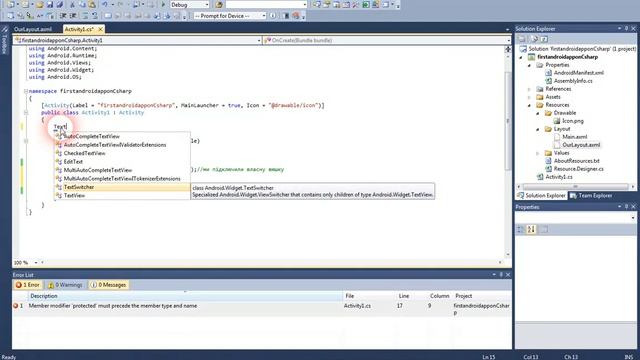Click the Property Pages icon in Properties panel
The image size is (640, 360).
[544, 229]
